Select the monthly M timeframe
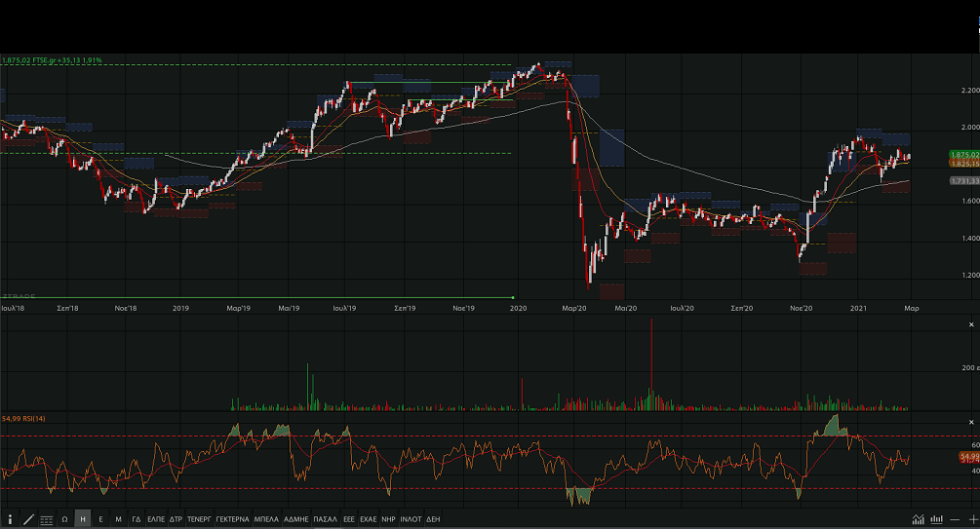Screen dimensions: 980x529 118,519
